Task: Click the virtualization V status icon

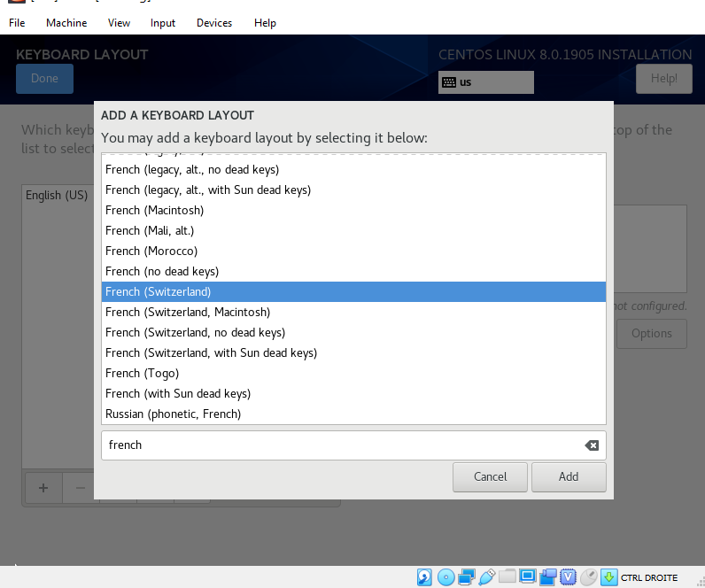Action: tap(569, 577)
